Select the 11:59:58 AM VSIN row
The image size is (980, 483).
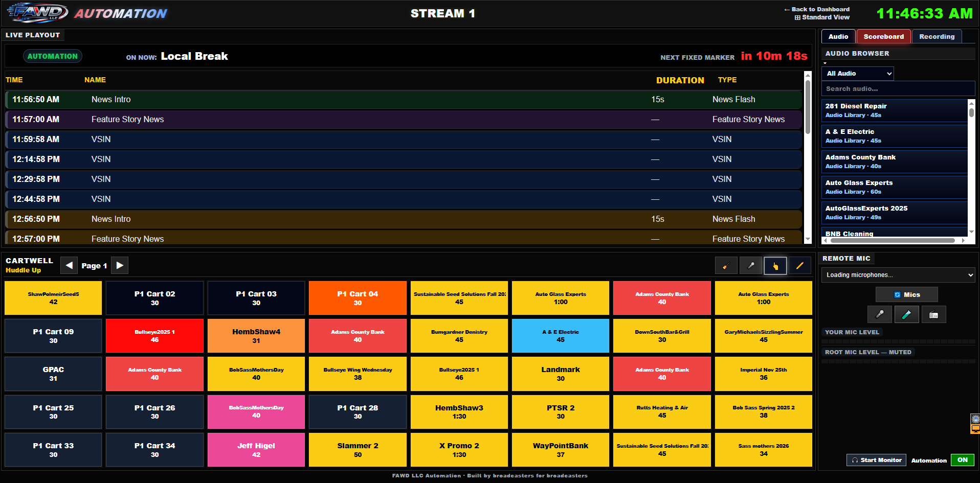(x=404, y=140)
